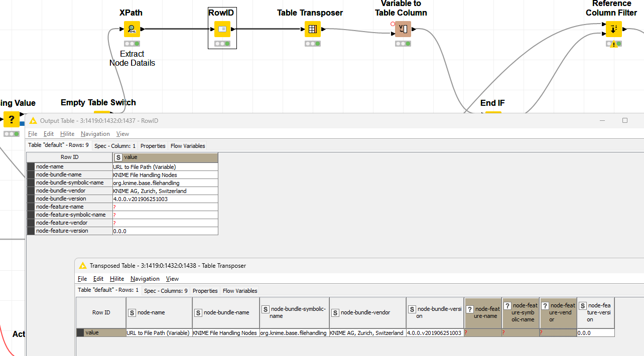Open Flow Variables tab in Output Table
This screenshot has height=356, width=644.
(188, 146)
